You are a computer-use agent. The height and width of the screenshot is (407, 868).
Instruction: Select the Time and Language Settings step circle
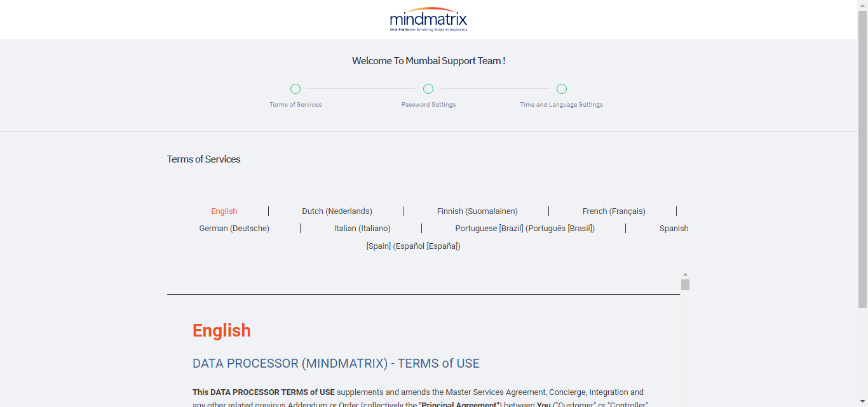(x=562, y=89)
